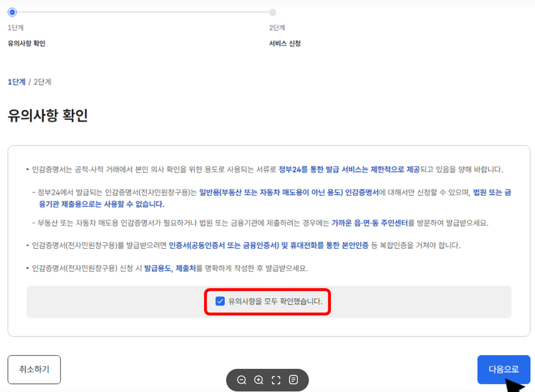Click the 취소하기 cancel button

click(34, 369)
